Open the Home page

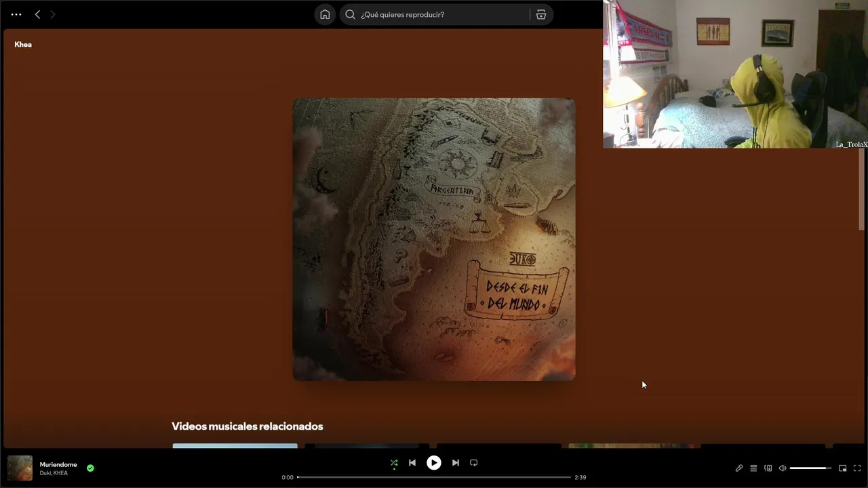[325, 14]
